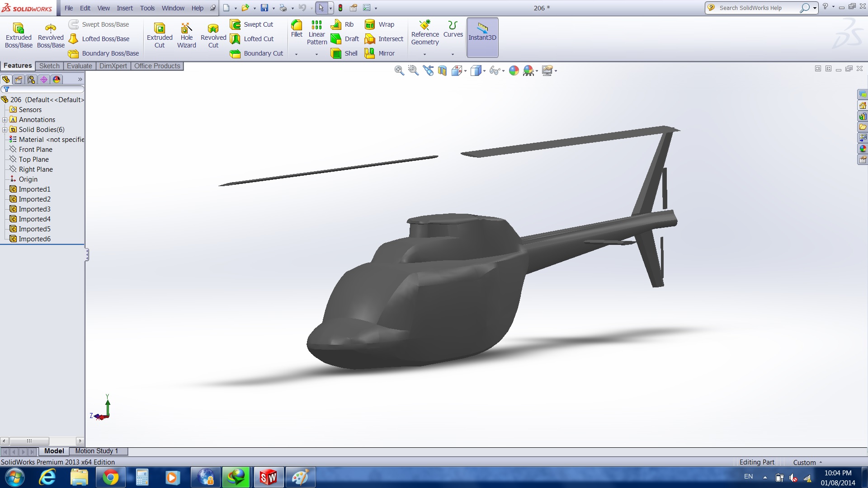Image resolution: width=868 pixels, height=488 pixels.
Task: Open the View Orientation dropdown arrow
Action: pos(465,71)
